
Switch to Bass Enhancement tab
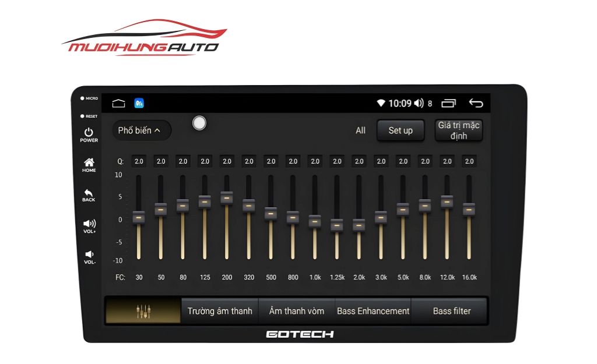[x=373, y=311]
